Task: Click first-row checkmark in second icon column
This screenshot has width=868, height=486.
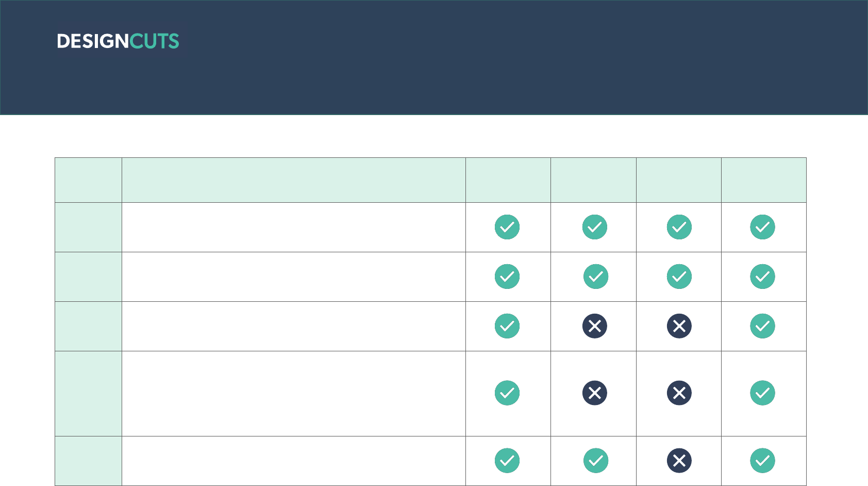Action: [x=595, y=227]
